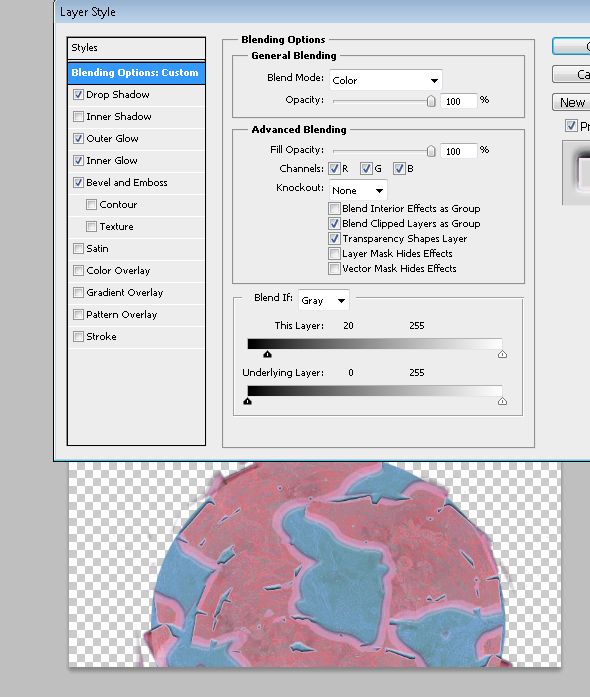Click the Underlying Layer gradient bar
This screenshot has height=697, width=590.
pos(375,391)
